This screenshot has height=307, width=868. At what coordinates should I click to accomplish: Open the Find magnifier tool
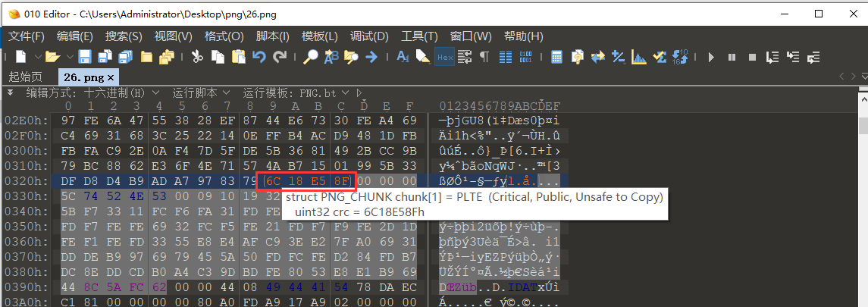coord(311,57)
